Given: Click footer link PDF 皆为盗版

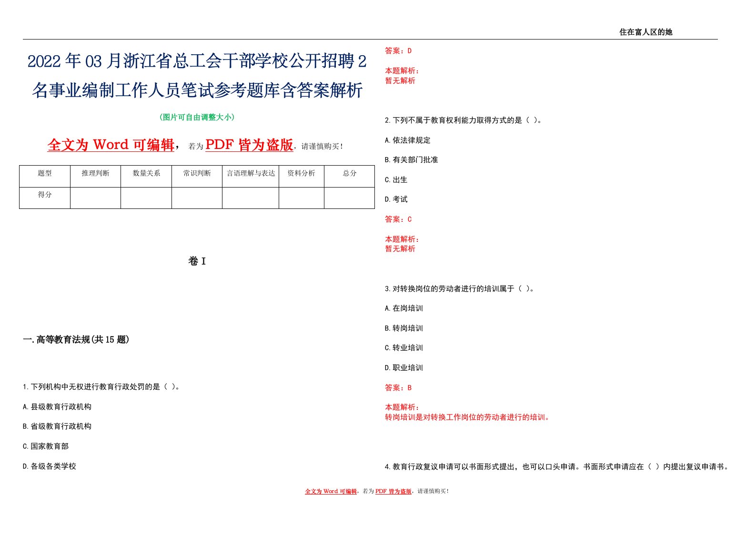Looking at the screenshot, I should pos(393,491).
